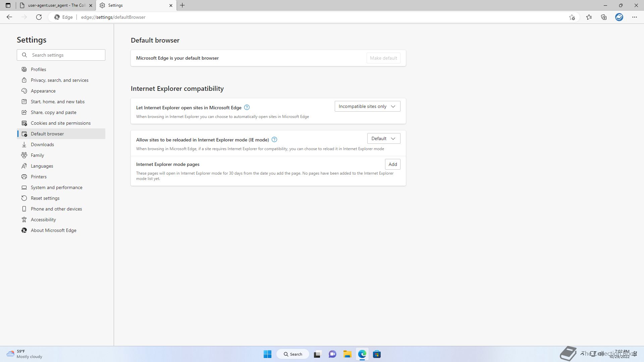The height and width of the screenshot is (362, 644).
Task: Expand the Incompatible sites only dropdown
Action: tap(367, 106)
